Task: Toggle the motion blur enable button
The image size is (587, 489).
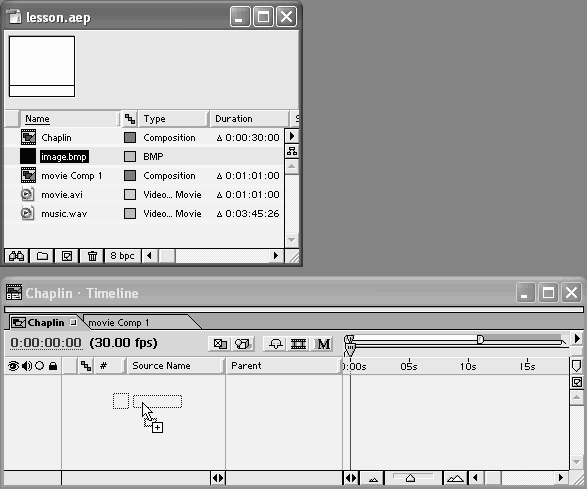Action: point(323,344)
